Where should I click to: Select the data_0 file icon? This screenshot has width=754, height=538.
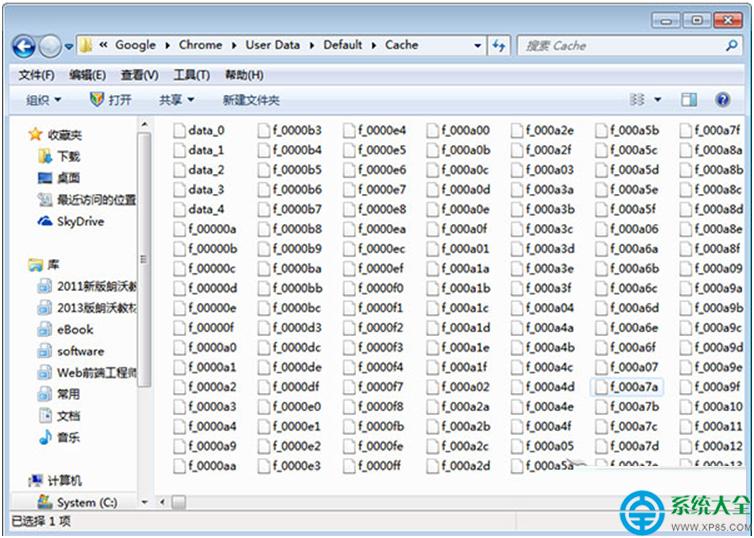[x=179, y=130]
